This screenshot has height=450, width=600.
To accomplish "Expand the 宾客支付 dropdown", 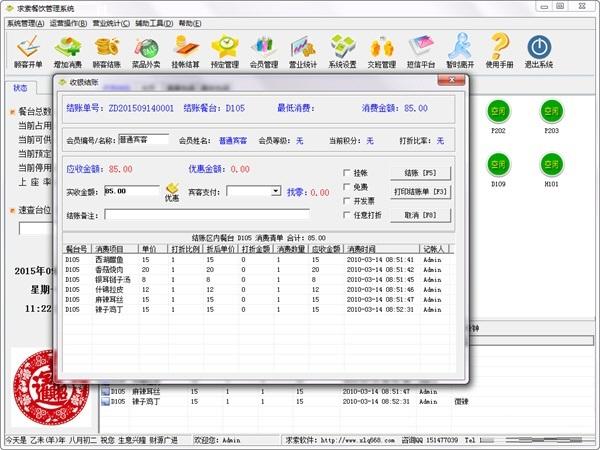I will pyautogui.click(x=274, y=191).
